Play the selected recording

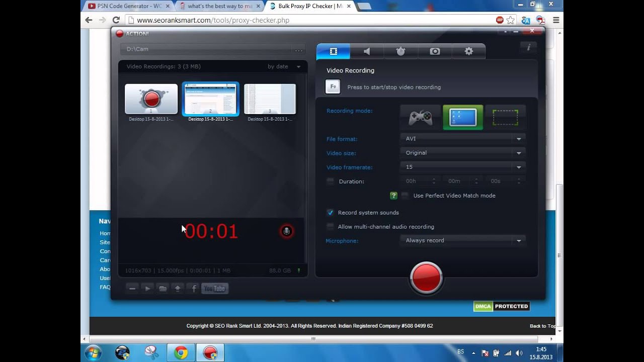(x=147, y=288)
